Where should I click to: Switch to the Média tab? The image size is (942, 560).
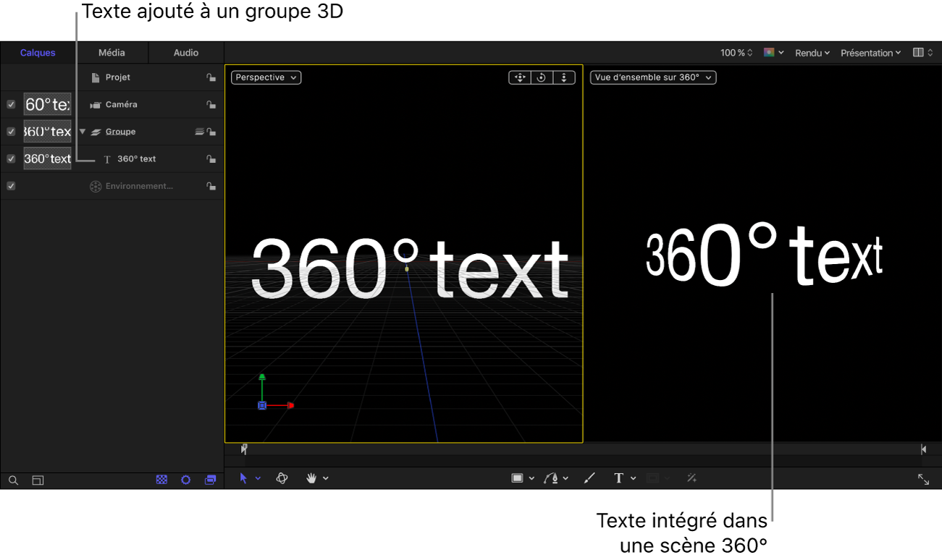click(112, 52)
